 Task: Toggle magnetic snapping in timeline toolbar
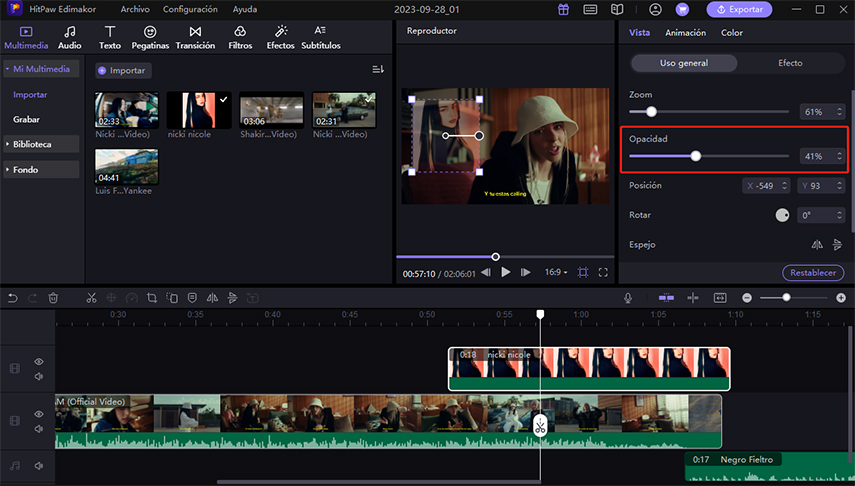666,298
